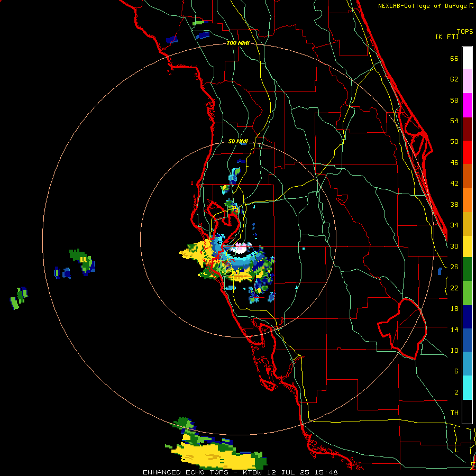Pick the cyan legend swatch

467,388
